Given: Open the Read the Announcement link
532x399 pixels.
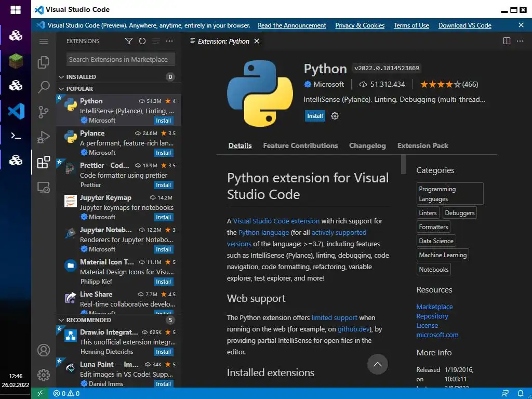Looking at the screenshot, I should click(x=292, y=25).
